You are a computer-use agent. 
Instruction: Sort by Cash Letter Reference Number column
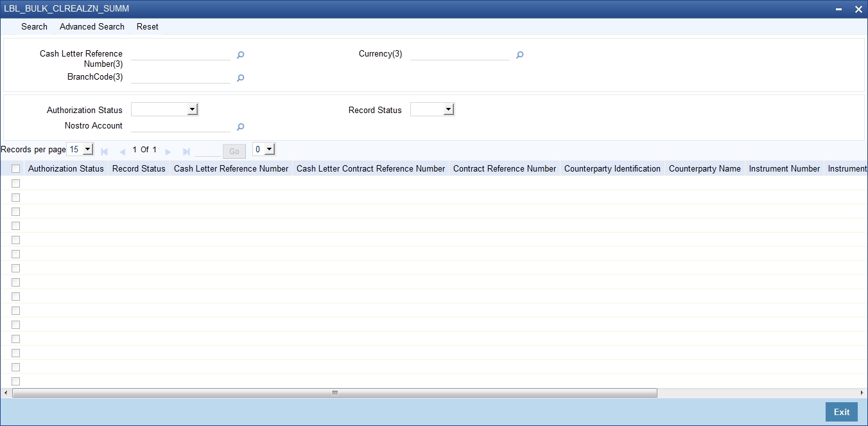click(231, 168)
